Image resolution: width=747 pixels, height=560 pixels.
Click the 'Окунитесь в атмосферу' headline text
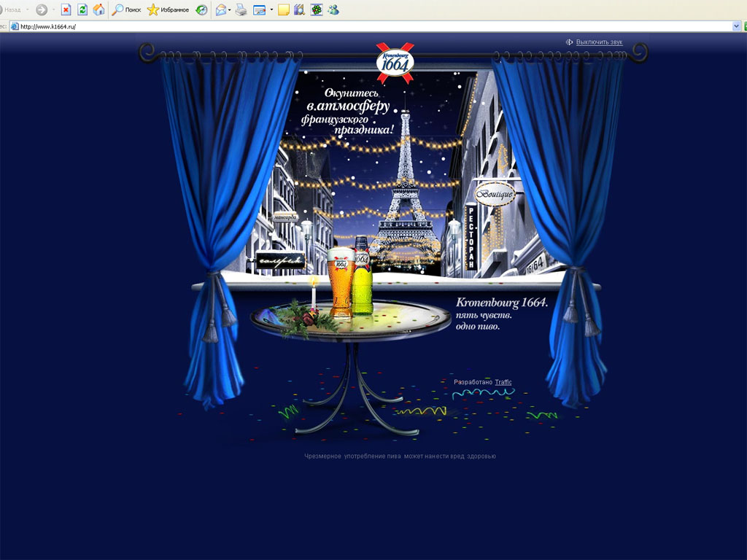point(348,100)
